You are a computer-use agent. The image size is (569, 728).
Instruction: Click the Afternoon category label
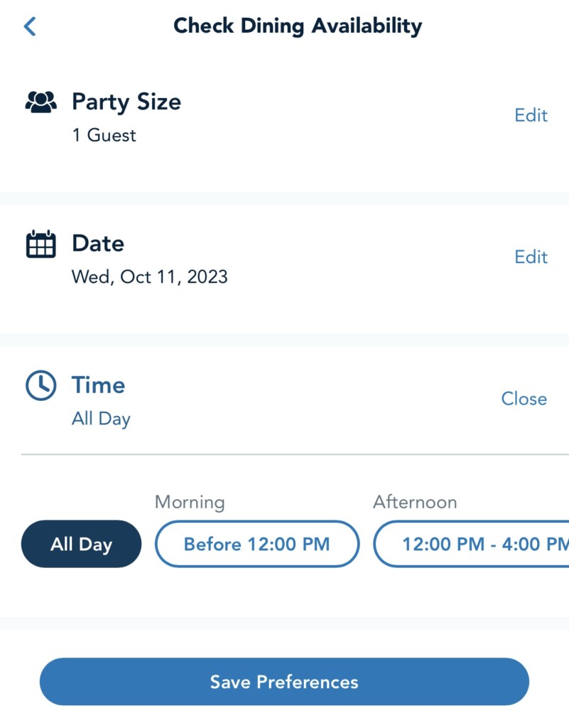click(415, 503)
